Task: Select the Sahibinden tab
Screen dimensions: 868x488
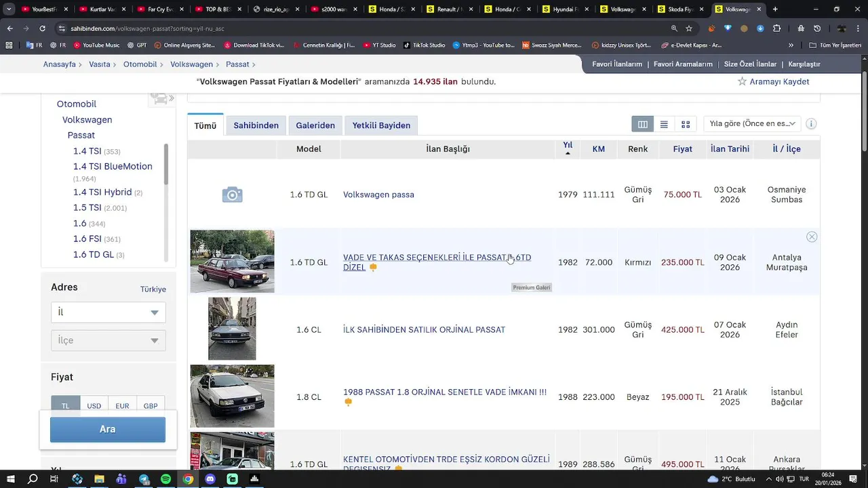Action: [x=256, y=125]
